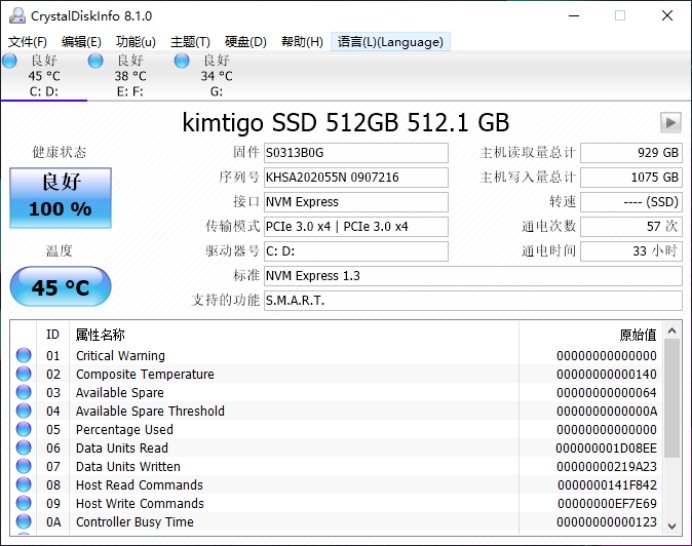Click the kimtigo SSD 512GB disk title
The image size is (692, 546).
(346, 123)
